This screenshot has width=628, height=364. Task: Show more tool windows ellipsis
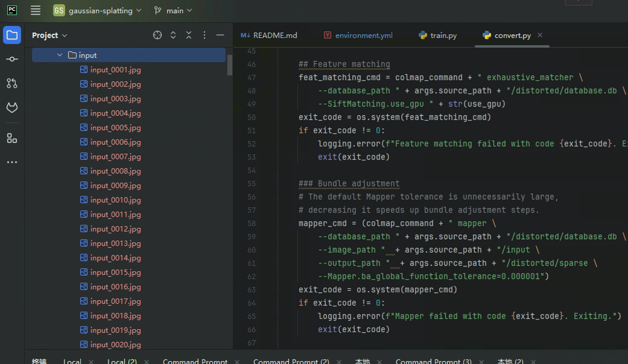(12, 162)
